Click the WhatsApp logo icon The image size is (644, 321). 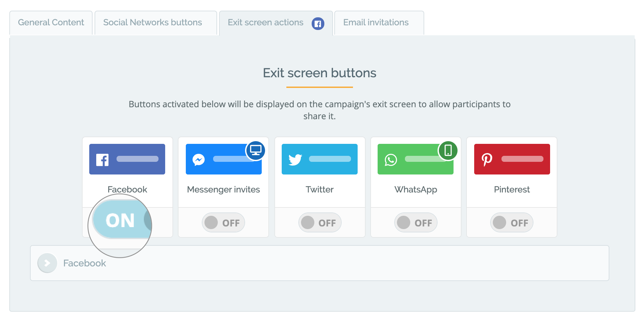tap(391, 160)
